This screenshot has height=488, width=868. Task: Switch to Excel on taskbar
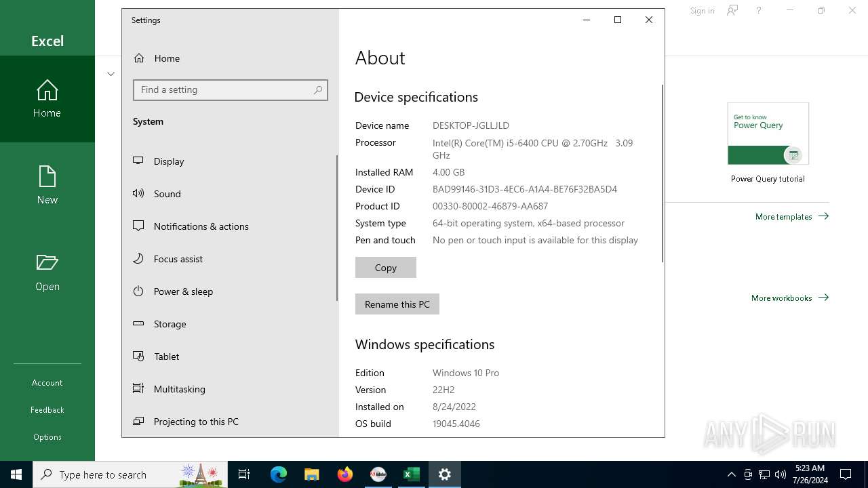pyautogui.click(x=412, y=474)
